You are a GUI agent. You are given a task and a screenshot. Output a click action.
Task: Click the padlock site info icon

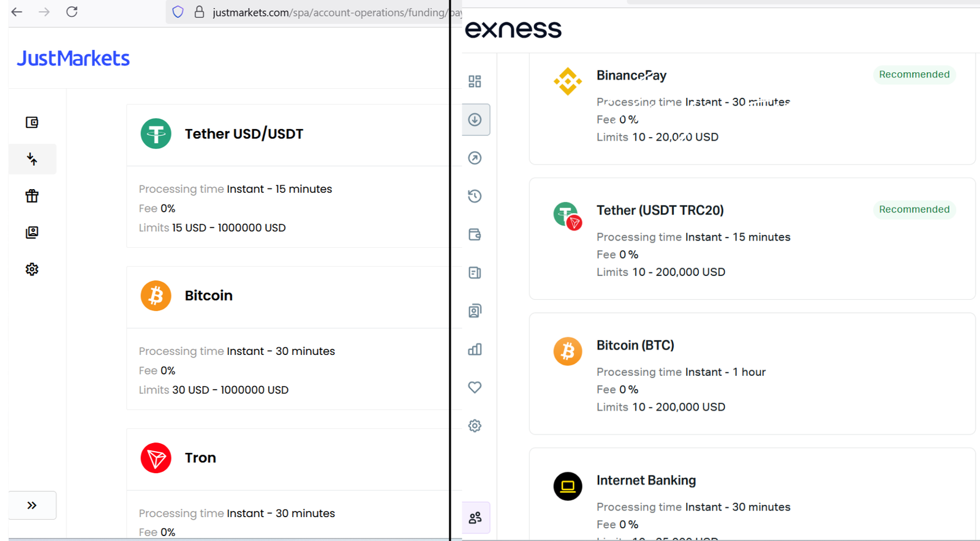pyautogui.click(x=199, y=12)
